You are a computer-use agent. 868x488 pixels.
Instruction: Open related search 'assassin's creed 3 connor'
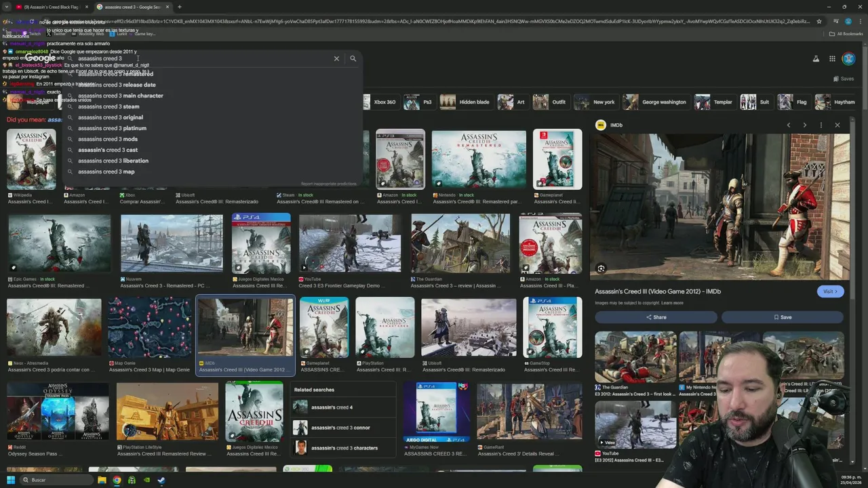tap(342, 428)
